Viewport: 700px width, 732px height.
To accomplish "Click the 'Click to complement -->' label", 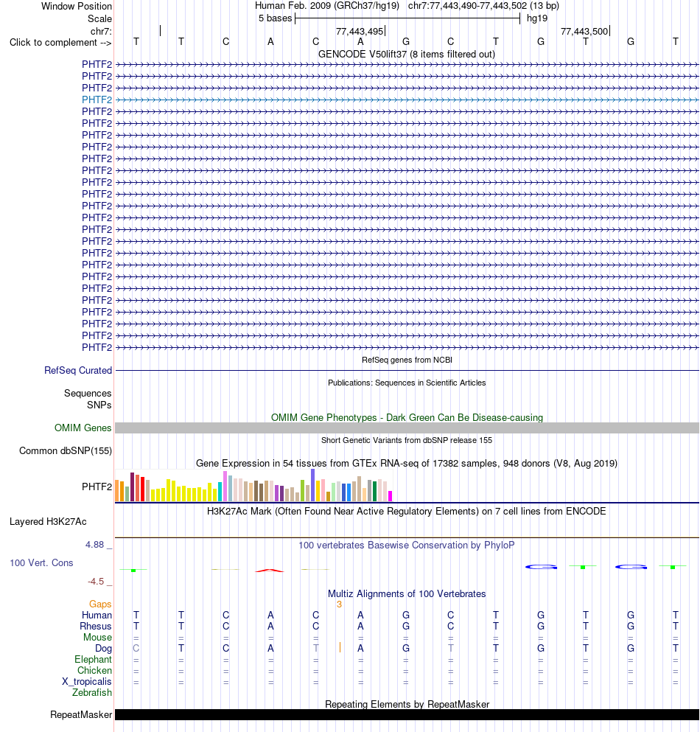I will point(60,43).
